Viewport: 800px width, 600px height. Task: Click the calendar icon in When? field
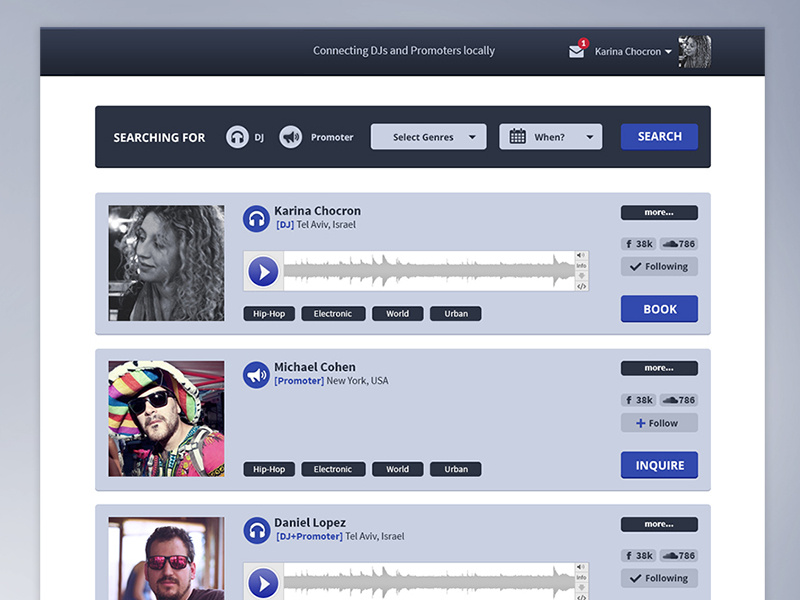(517, 136)
